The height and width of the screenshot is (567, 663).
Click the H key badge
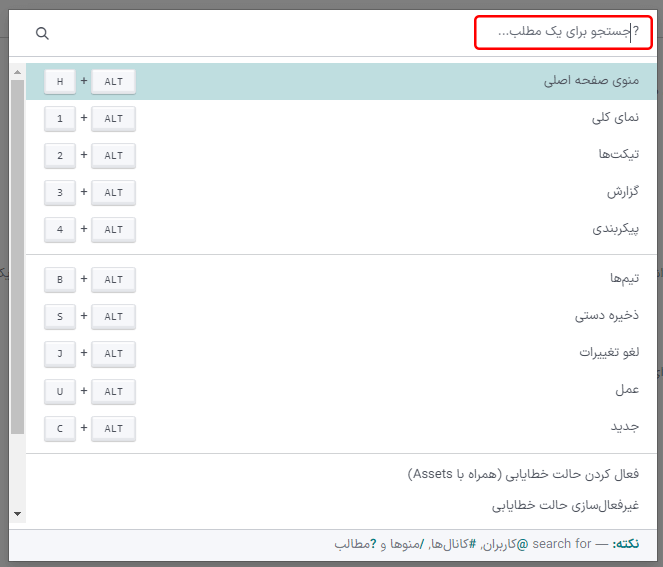pos(60,82)
